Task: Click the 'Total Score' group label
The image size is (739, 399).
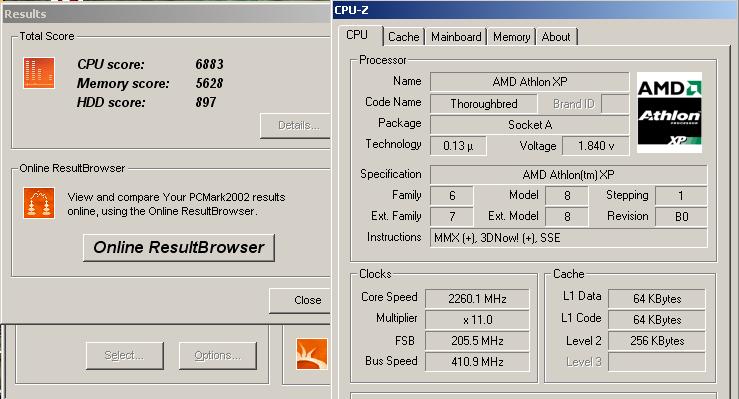Action: tap(47, 36)
